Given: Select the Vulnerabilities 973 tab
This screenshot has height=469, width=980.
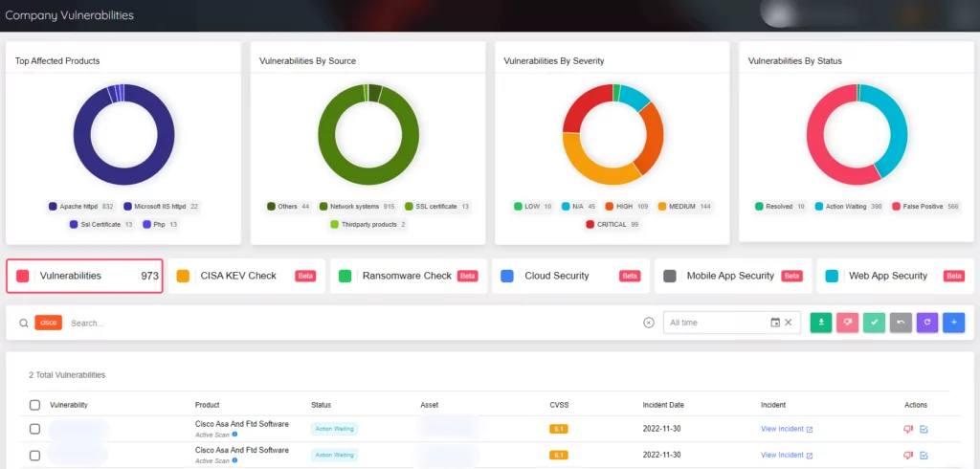Looking at the screenshot, I should [84, 276].
